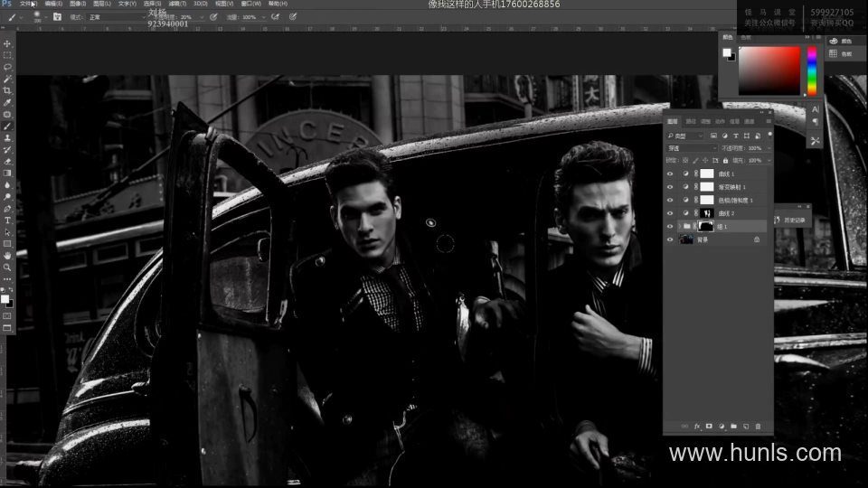Select the Crop tool
Screen dimensions: 868x488
7,90
